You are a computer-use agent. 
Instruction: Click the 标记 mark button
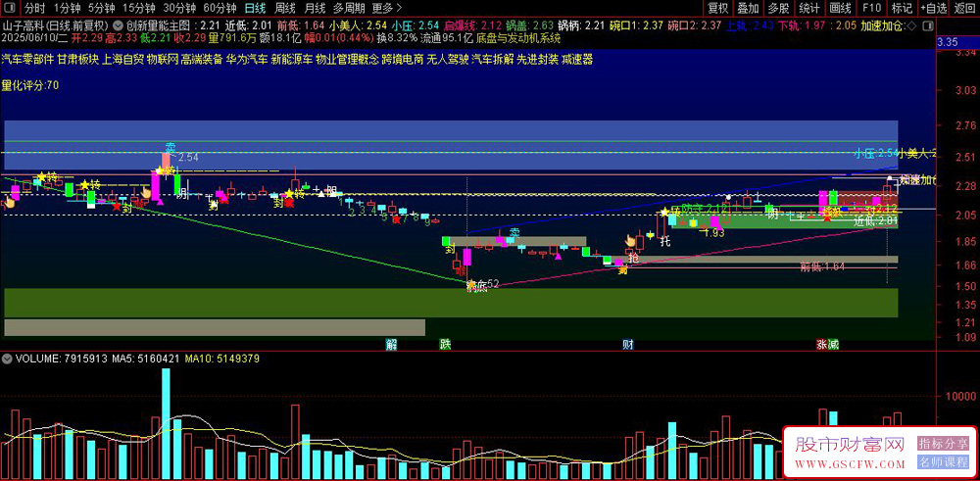click(x=902, y=8)
